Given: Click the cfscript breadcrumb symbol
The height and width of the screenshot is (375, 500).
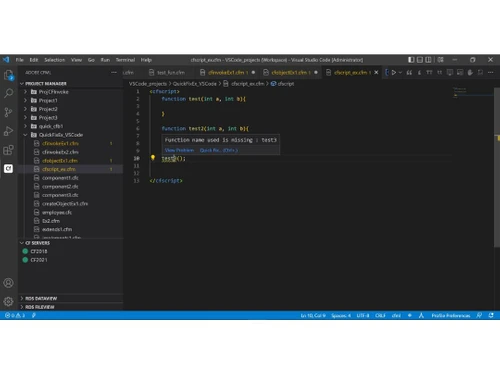Looking at the screenshot, I should pos(283,84).
